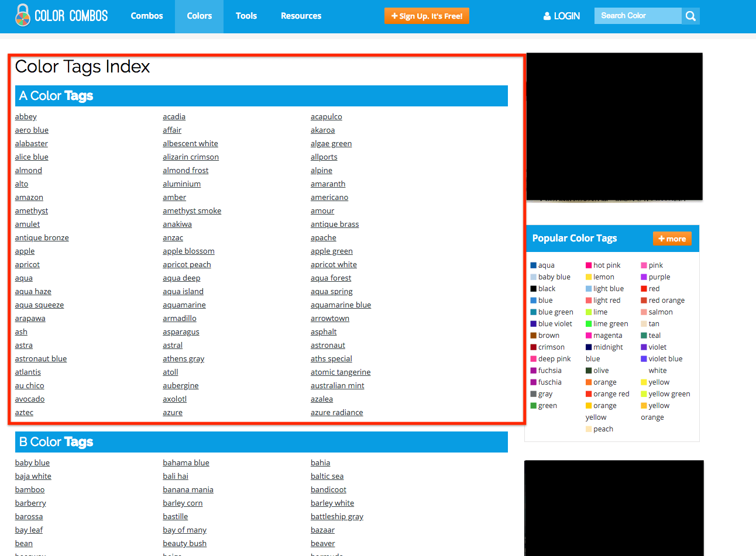Open the aquamarine blue tag link
Viewport: 756px width, 556px height.
[x=341, y=305]
